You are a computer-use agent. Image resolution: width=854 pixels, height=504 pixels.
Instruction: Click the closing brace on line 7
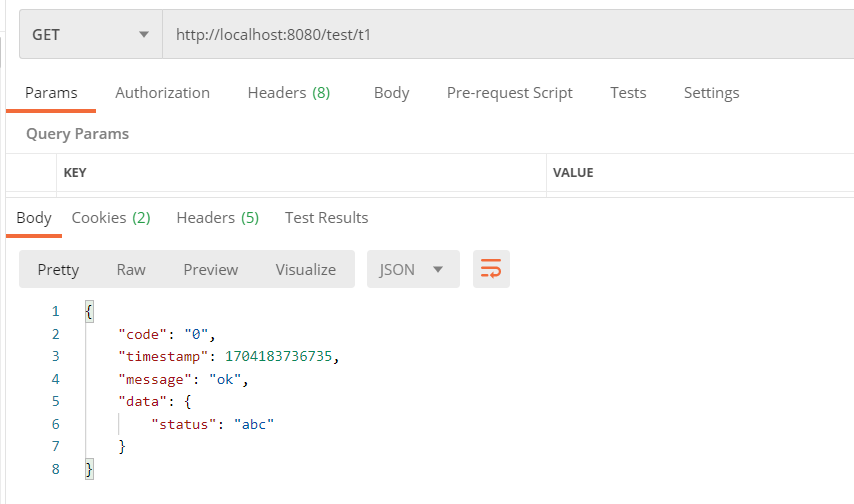click(122, 447)
